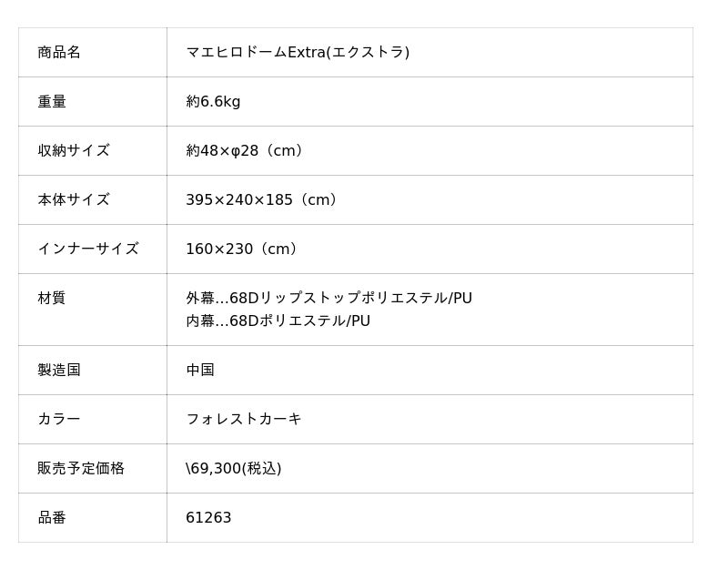The image size is (728, 570).
Task: Select the 61263 product number value
Action: 208,518
